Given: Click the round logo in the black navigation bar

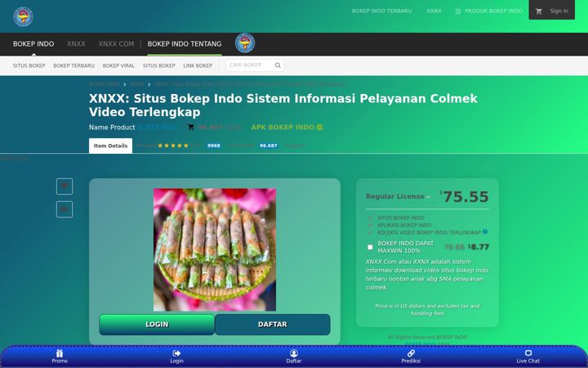Looking at the screenshot, I should 245,43.
